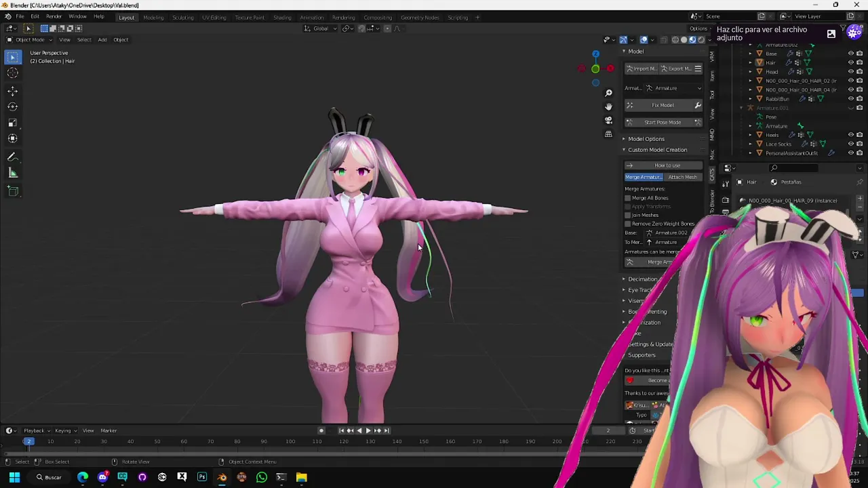Toggle eye visibility of Head object
This screenshot has height=488, width=868.
click(x=851, y=71)
